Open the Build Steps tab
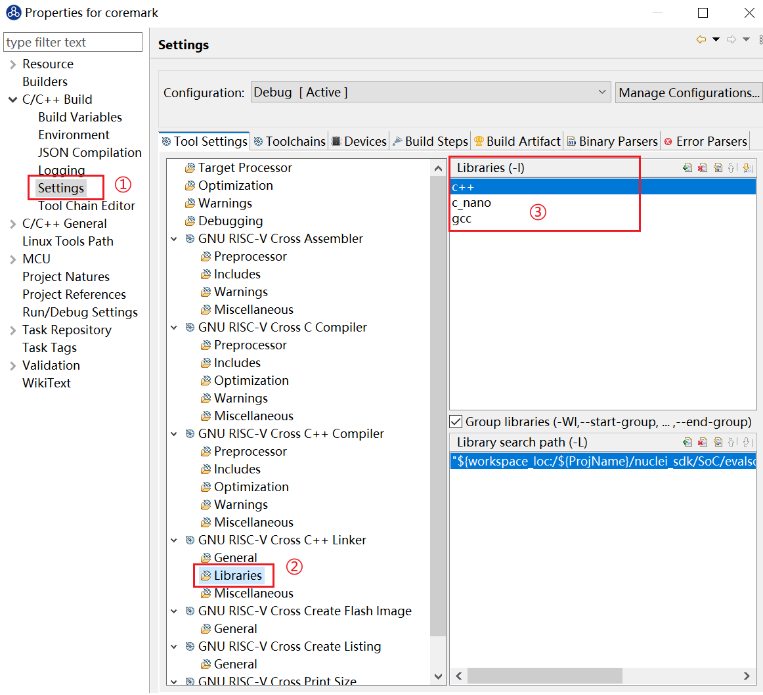 [x=430, y=142]
